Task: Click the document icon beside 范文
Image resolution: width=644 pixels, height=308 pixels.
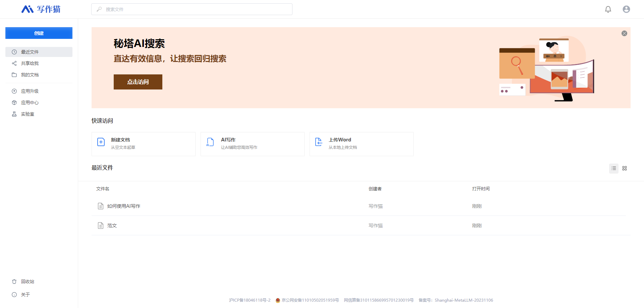Action: (101, 225)
